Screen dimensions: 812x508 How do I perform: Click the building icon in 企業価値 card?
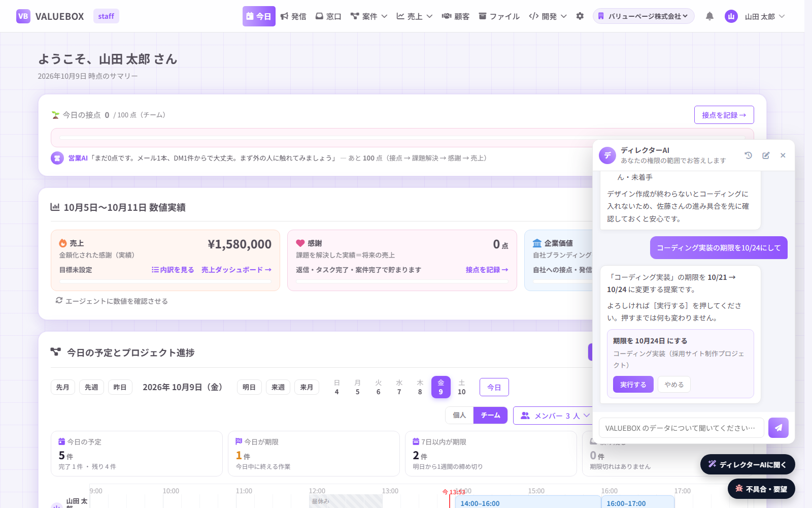pyautogui.click(x=537, y=243)
